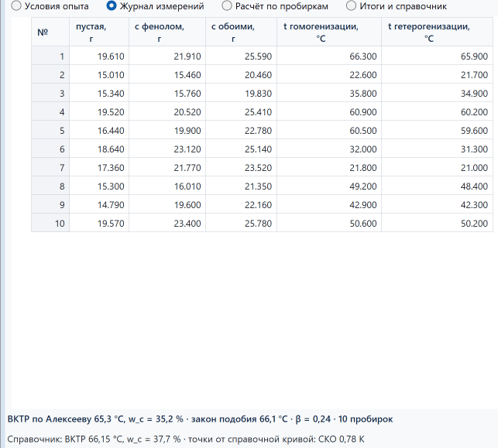
Task: Select the Итоги и справочник radio button
Action: (397, 6)
